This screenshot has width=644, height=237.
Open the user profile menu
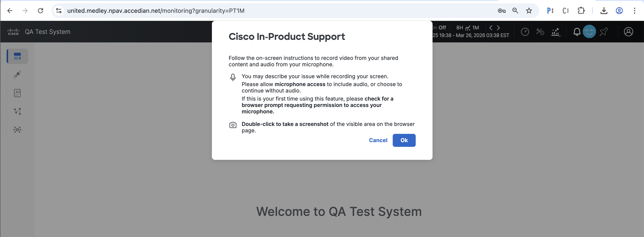pyautogui.click(x=628, y=32)
